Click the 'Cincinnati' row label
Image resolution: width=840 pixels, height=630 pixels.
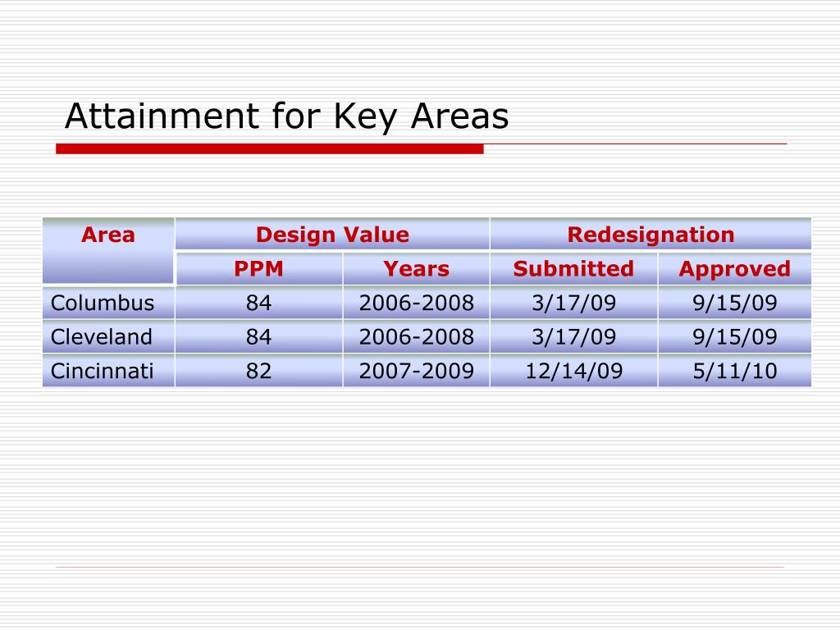click(x=108, y=370)
